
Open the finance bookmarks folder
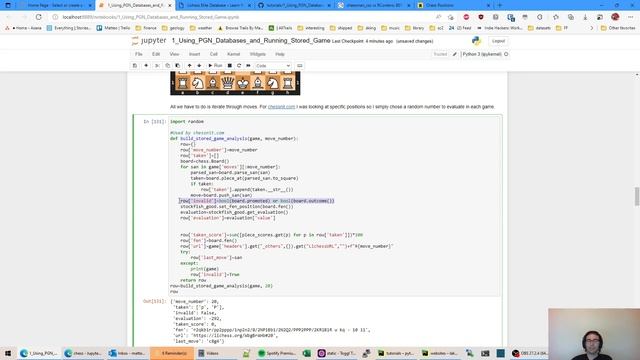pyautogui.click(x=146, y=28)
